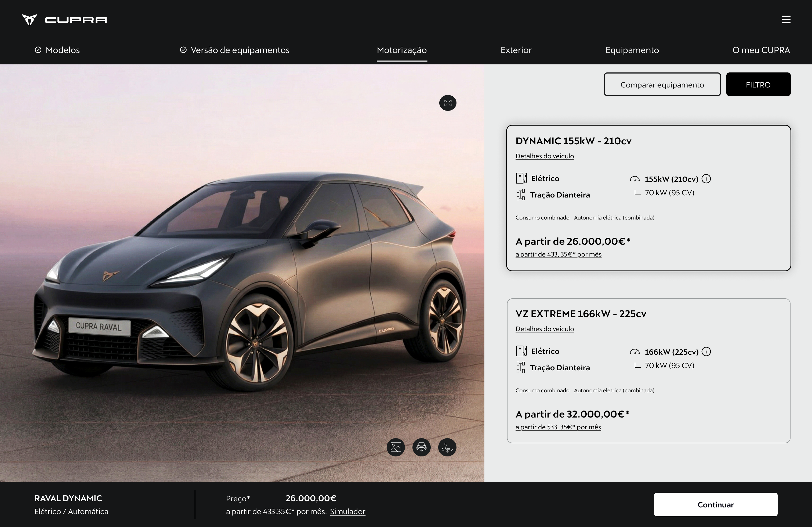Click the 433, 35€ monthly price link
812x527 pixels.
click(x=559, y=254)
